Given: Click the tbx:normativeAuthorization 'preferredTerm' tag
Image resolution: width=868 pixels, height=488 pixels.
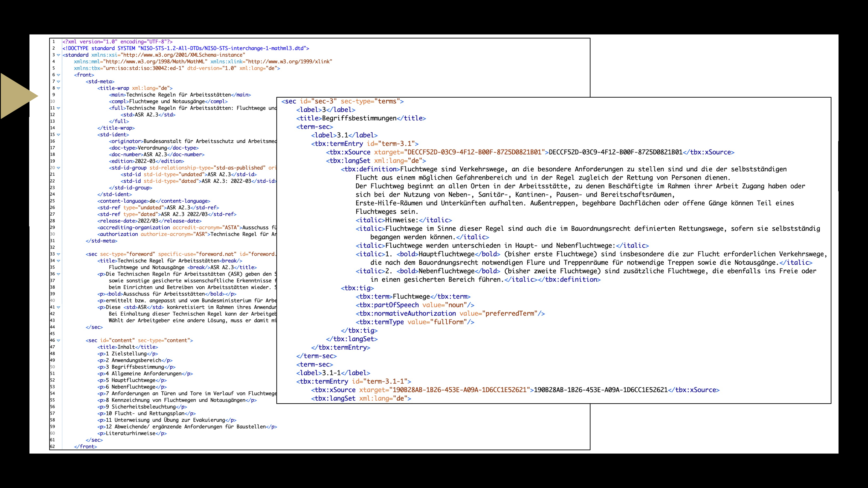Looking at the screenshot, I should tap(450, 314).
